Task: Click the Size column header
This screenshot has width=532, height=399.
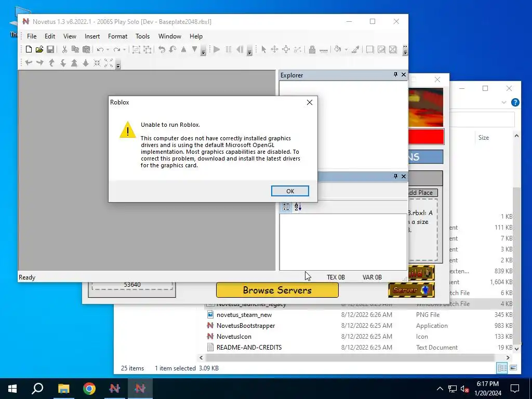Action: pos(484,137)
